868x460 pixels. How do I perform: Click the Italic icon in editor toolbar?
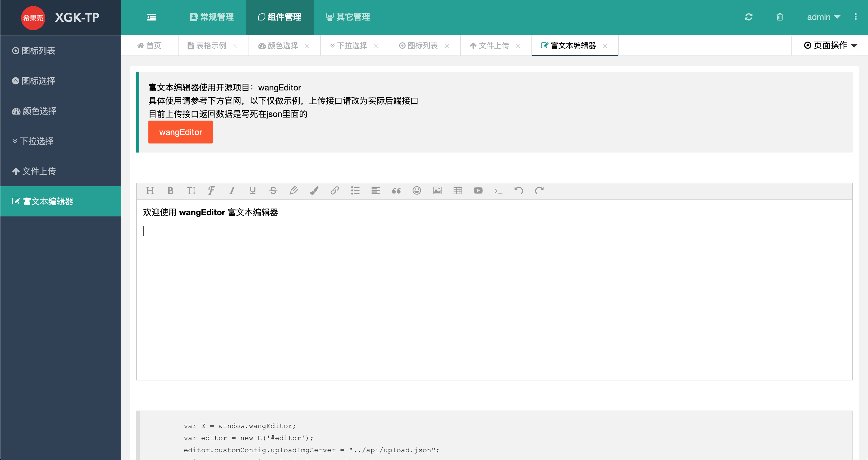[x=232, y=191]
